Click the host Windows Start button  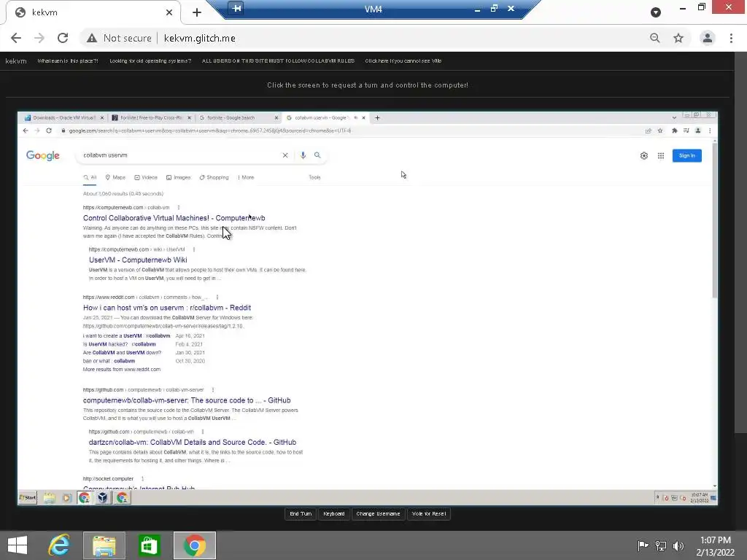[18, 545]
